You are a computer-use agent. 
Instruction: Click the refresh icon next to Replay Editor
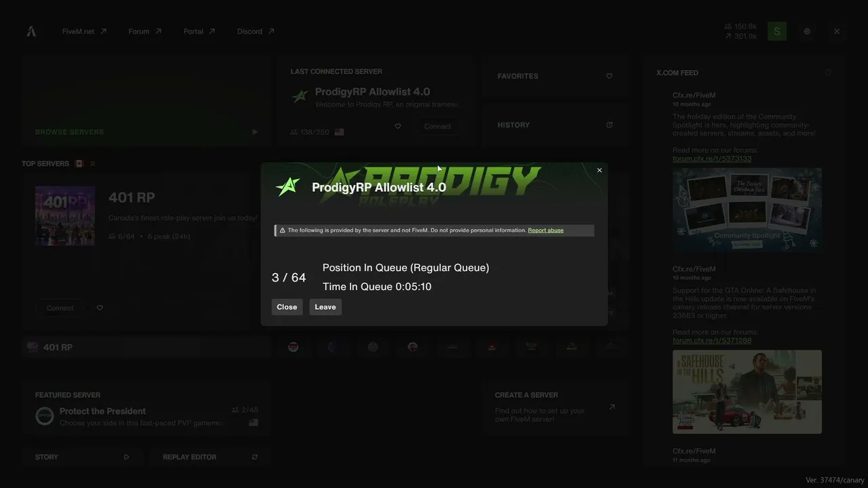coord(255,457)
